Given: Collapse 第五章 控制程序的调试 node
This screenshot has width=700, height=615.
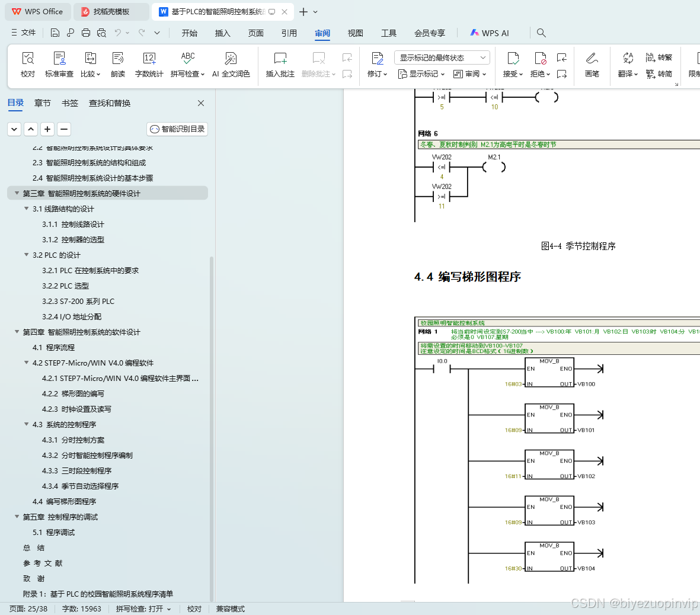Looking at the screenshot, I should click(17, 517).
